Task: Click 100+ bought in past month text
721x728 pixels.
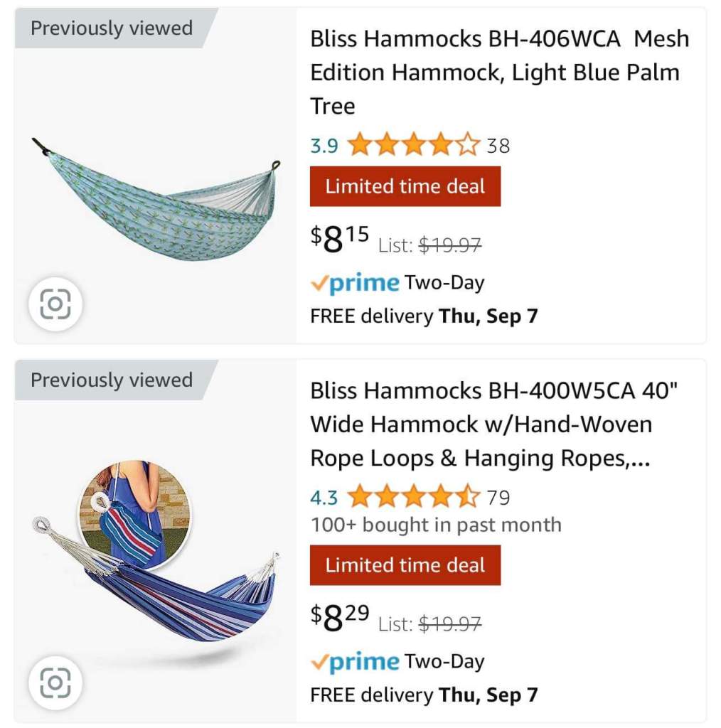Action: tap(436, 525)
